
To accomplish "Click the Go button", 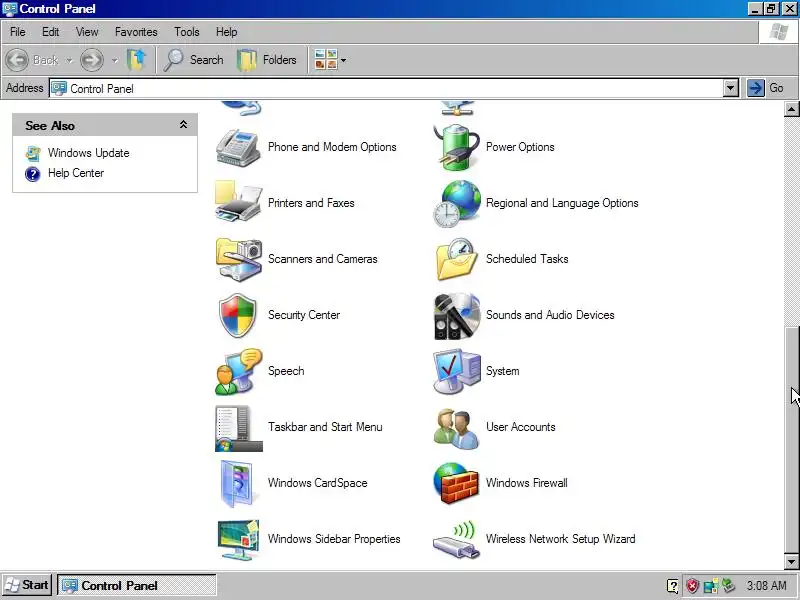I will click(767, 88).
